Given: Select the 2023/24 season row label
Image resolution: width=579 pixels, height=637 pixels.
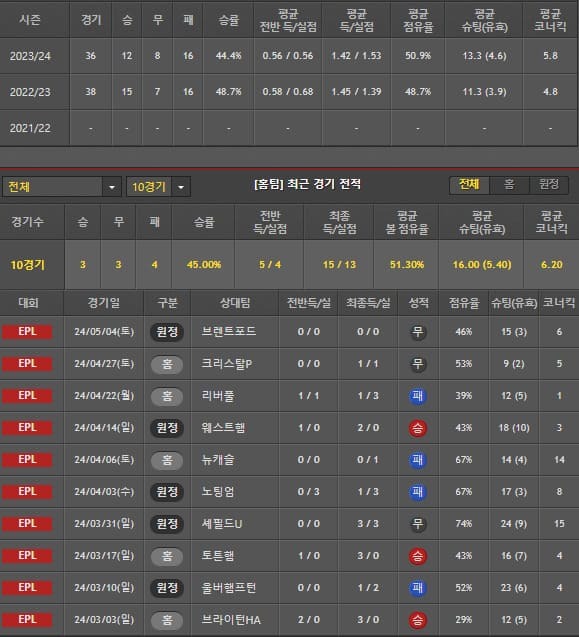Looking at the screenshot, I should pyautogui.click(x=30, y=56).
